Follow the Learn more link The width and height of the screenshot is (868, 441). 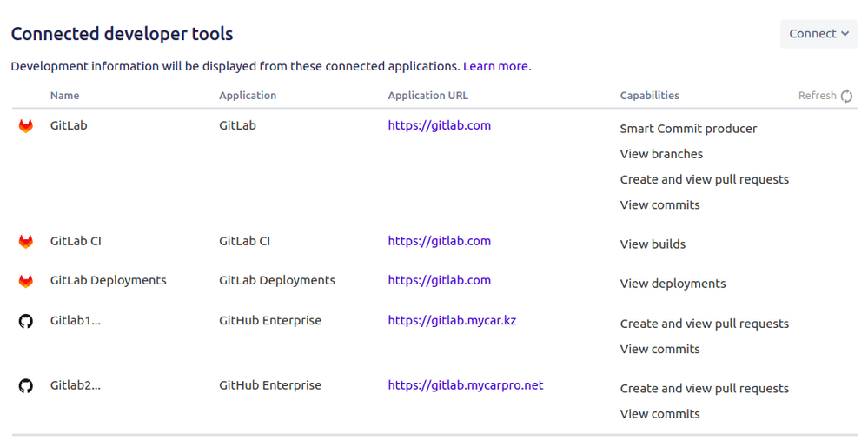pyautogui.click(x=495, y=66)
